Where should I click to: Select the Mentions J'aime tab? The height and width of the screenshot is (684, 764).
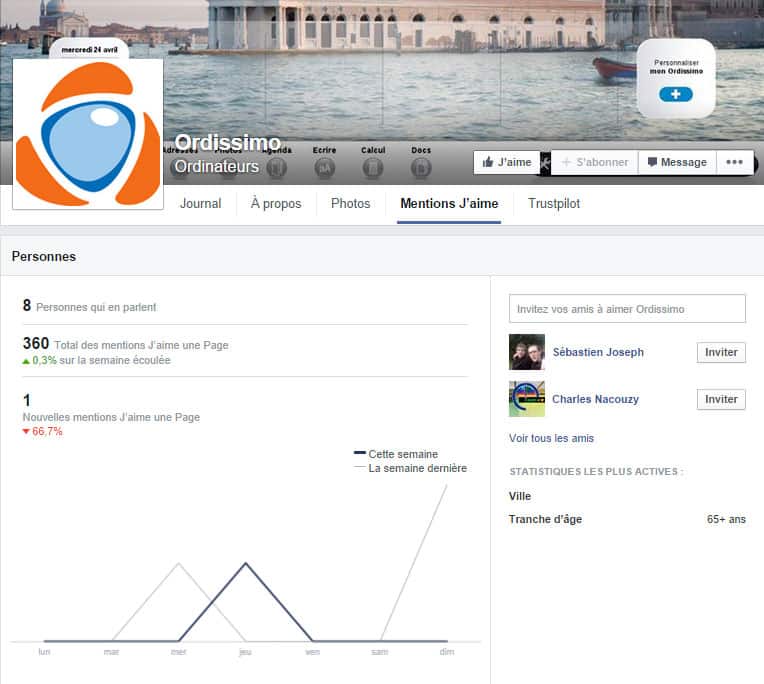coord(449,203)
